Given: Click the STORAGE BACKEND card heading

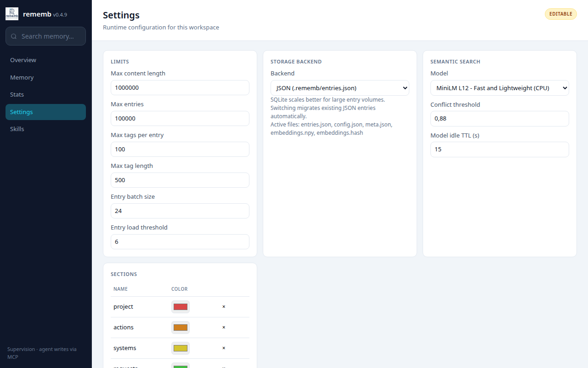Looking at the screenshot, I should click(x=296, y=62).
